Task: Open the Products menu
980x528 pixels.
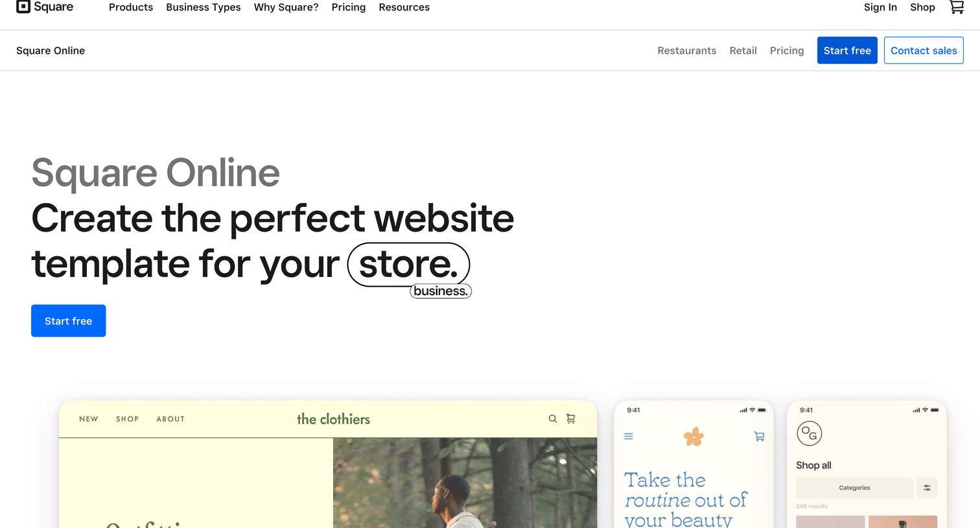Action: point(131,7)
